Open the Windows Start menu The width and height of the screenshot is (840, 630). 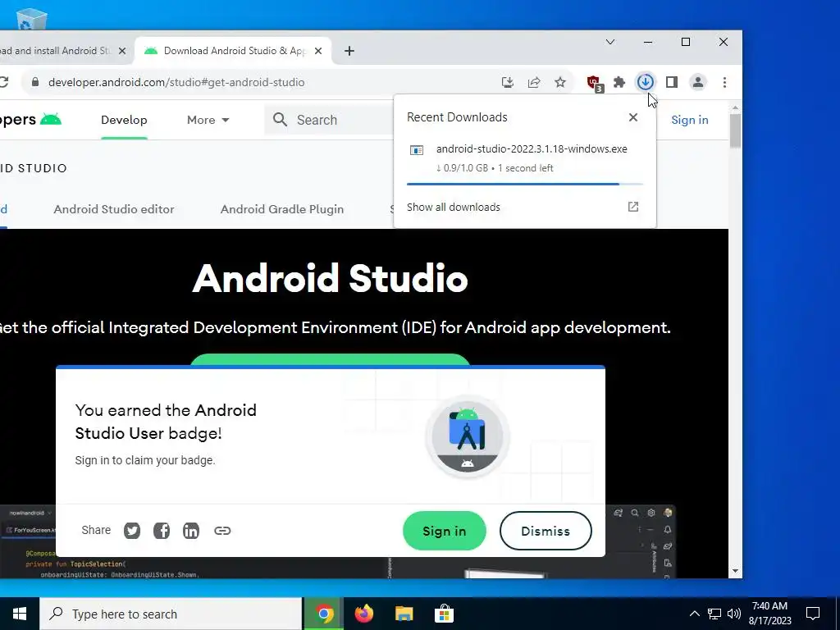tap(20, 614)
